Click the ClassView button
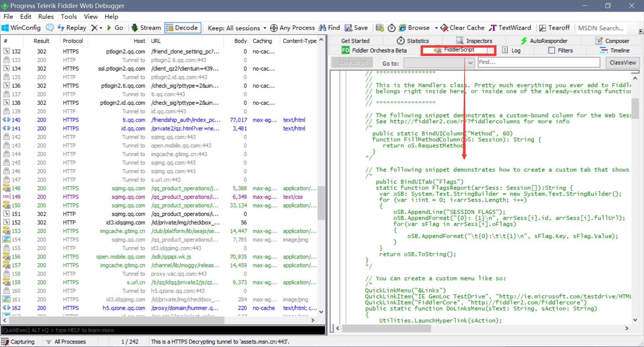This screenshot has height=347, width=644. tap(623, 63)
